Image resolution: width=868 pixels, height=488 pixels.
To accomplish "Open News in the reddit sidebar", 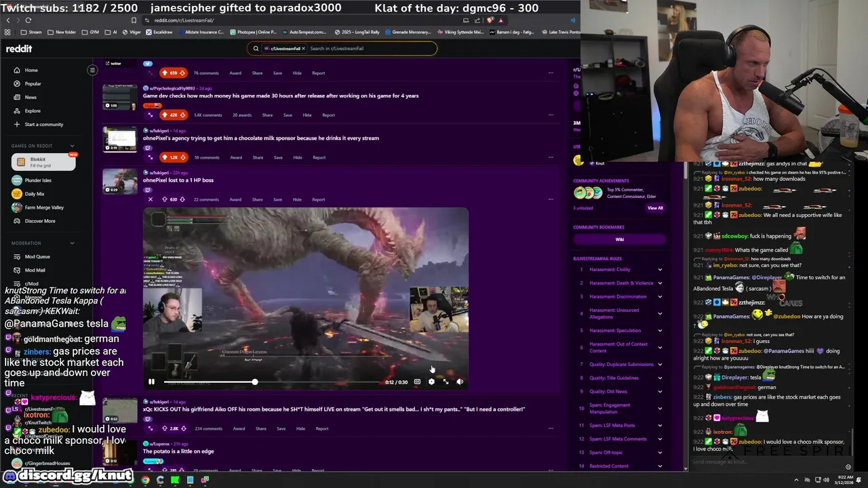I will click(31, 97).
